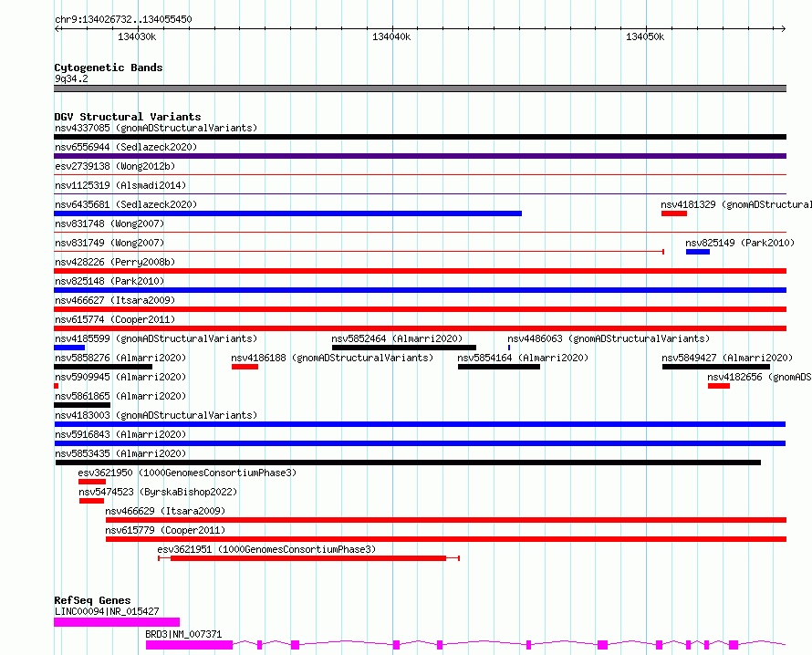Select the gray 9q34.2 cytogenetic band bar
This screenshot has width=812, height=655.
(420, 88)
